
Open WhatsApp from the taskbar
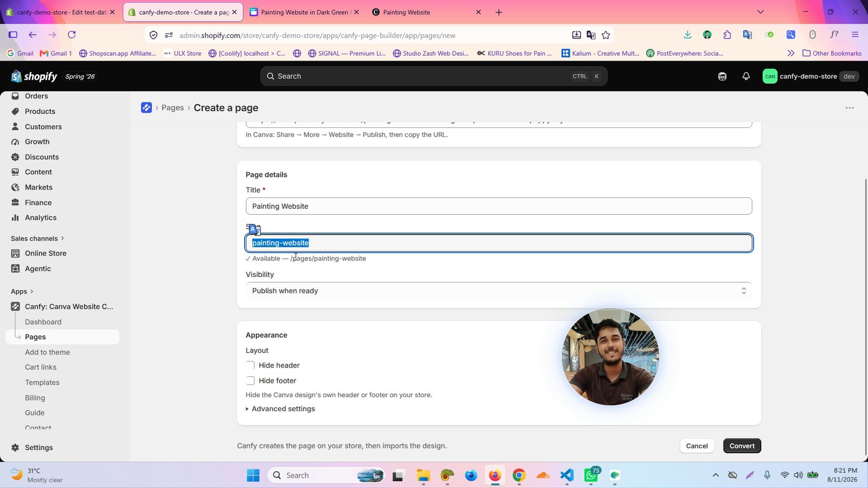[591, 475]
